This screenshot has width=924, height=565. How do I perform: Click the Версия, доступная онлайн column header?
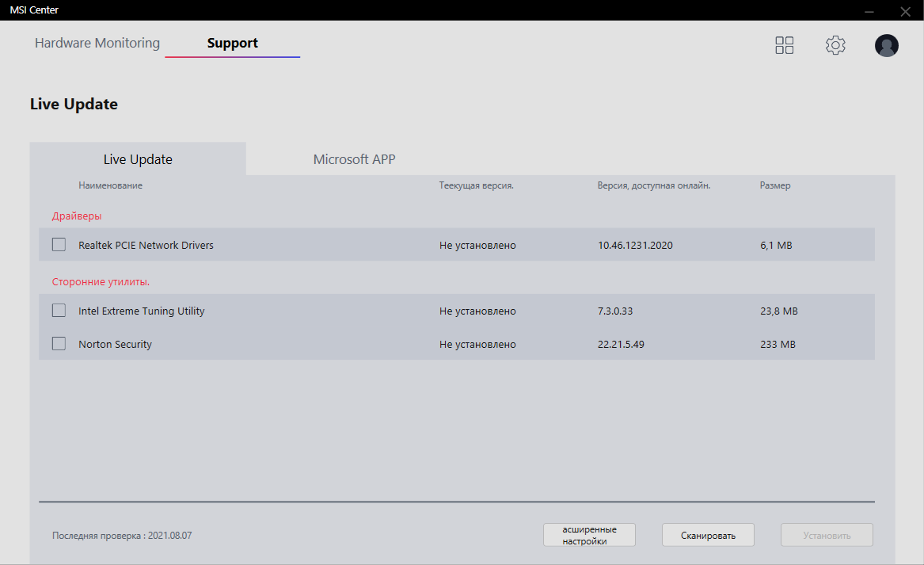click(x=654, y=185)
